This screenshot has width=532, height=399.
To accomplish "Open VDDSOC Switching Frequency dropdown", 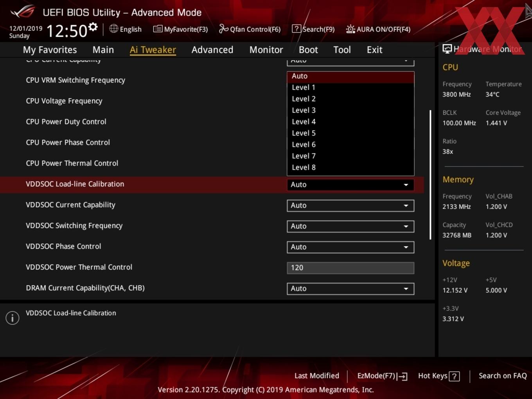I will coord(350,226).
